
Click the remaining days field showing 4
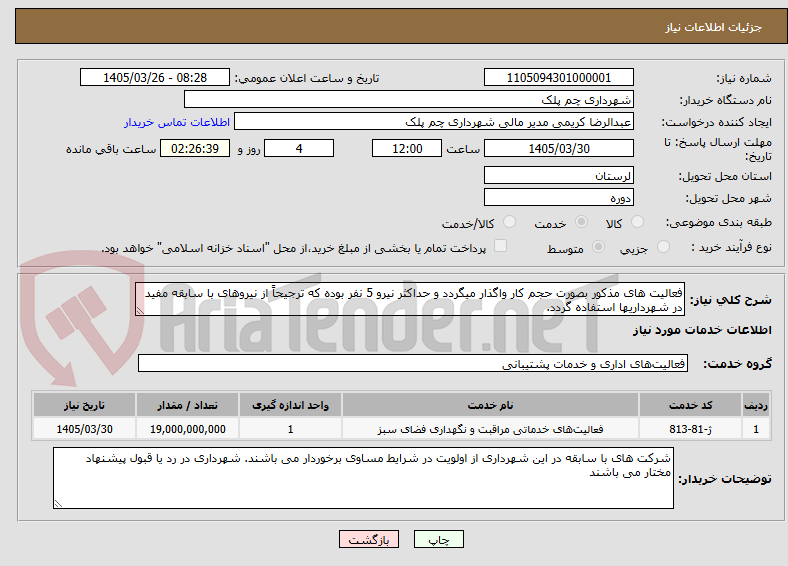point(299,148)
